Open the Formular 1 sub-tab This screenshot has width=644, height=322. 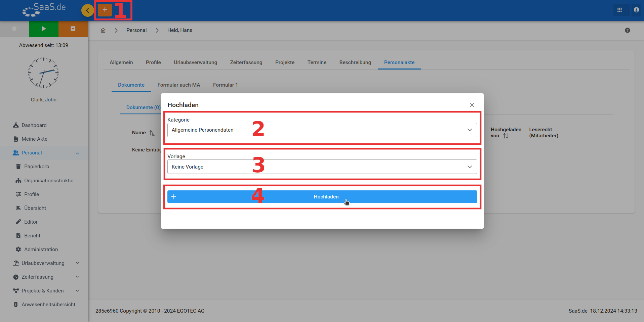[x=226, y=85]
